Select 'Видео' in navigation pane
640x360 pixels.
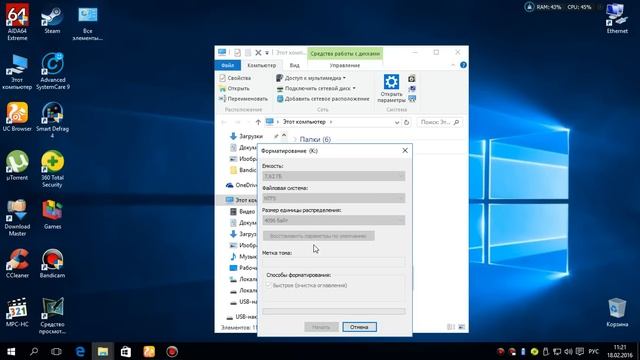242,211
